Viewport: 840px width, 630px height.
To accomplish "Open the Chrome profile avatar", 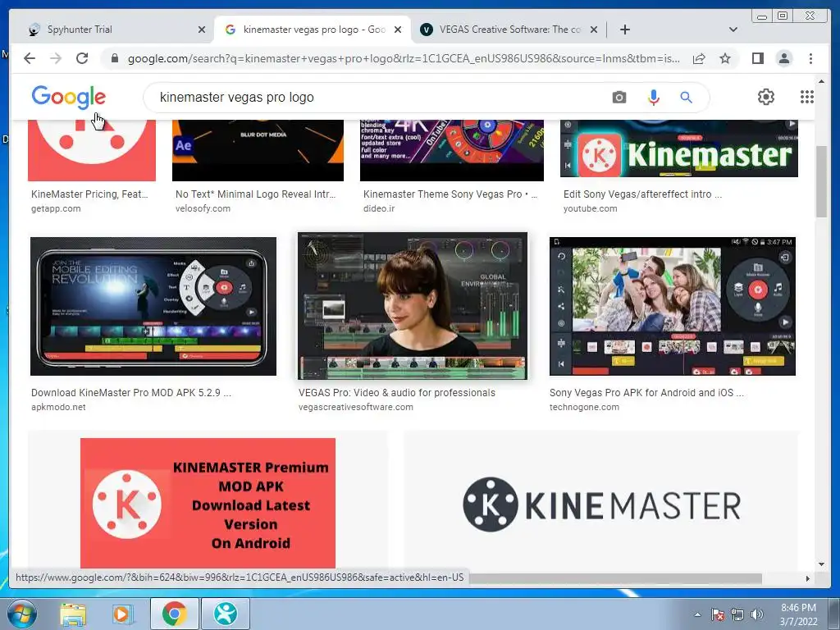I will (x=783, y=58).
